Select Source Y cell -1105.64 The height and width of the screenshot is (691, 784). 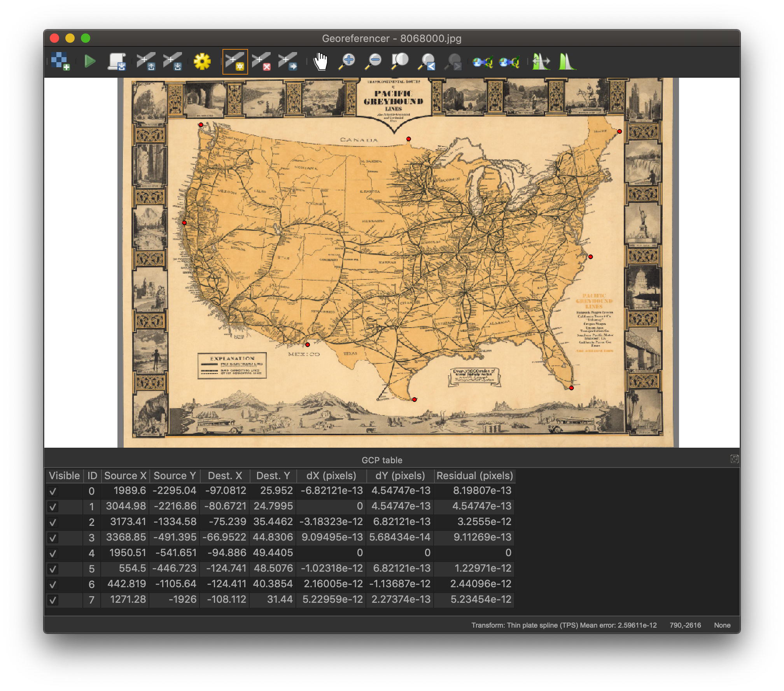[175, 584]
